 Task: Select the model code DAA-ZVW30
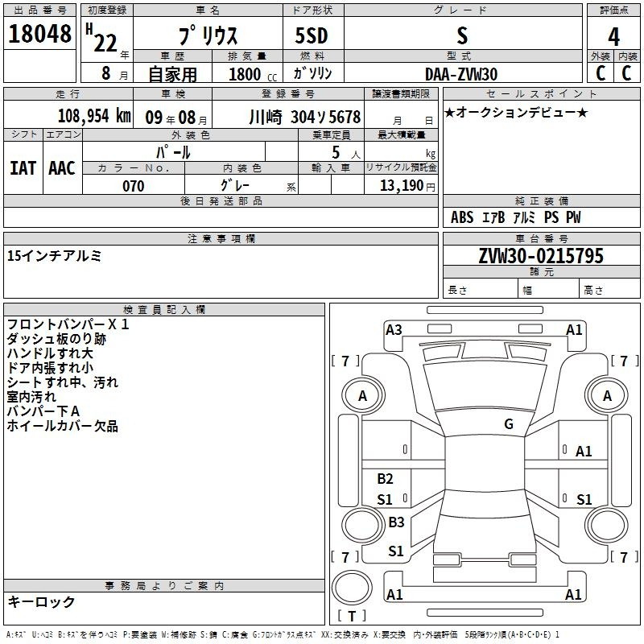(x=461, y=74)
